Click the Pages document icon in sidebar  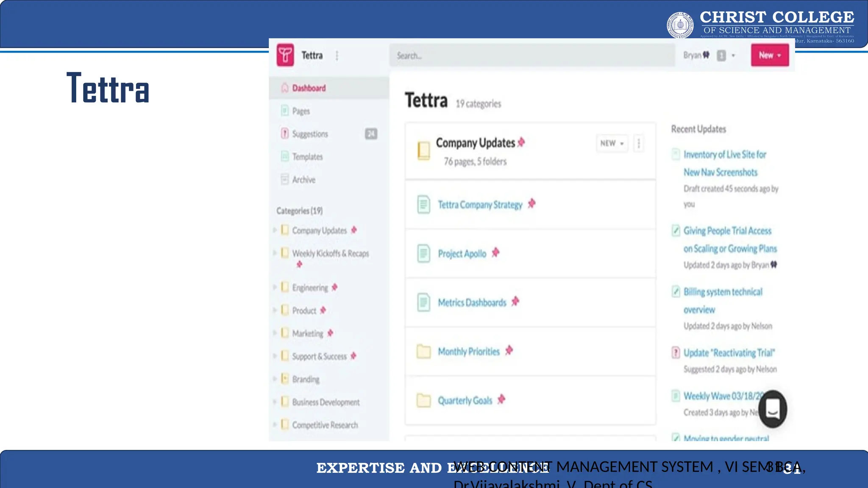(285, 111)
